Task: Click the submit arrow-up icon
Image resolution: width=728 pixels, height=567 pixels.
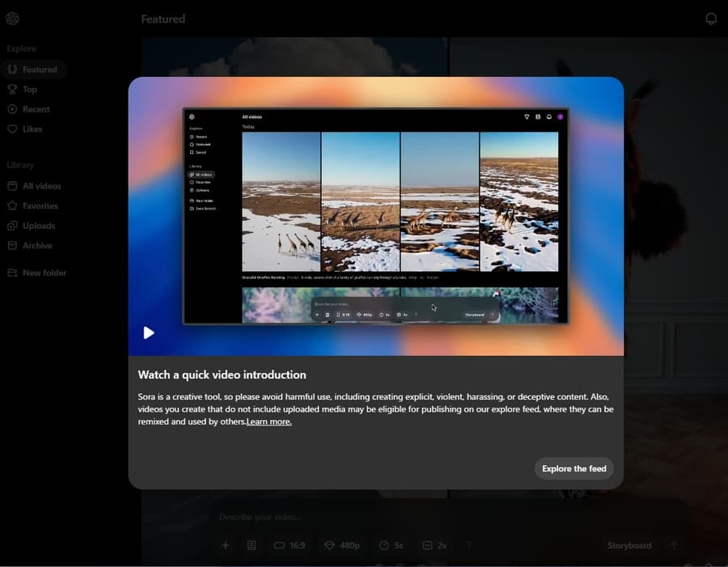Action: coord(674,546)
